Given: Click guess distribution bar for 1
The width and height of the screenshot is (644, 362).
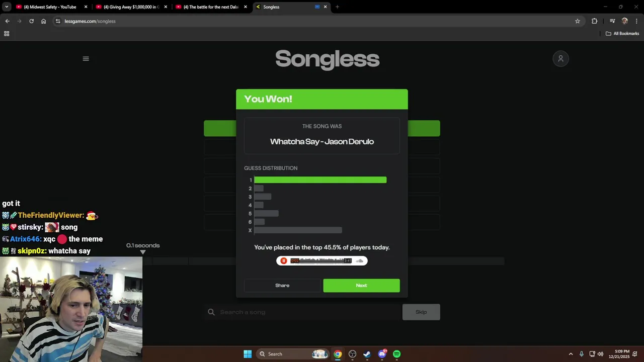Looking at the screenshot, I should [x=320, y=180].
